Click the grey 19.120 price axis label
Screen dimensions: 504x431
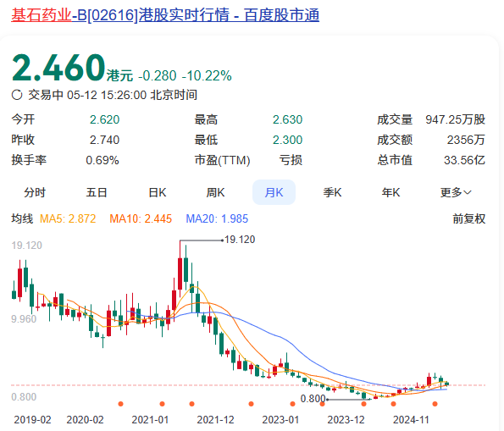[x=26, y=246]
